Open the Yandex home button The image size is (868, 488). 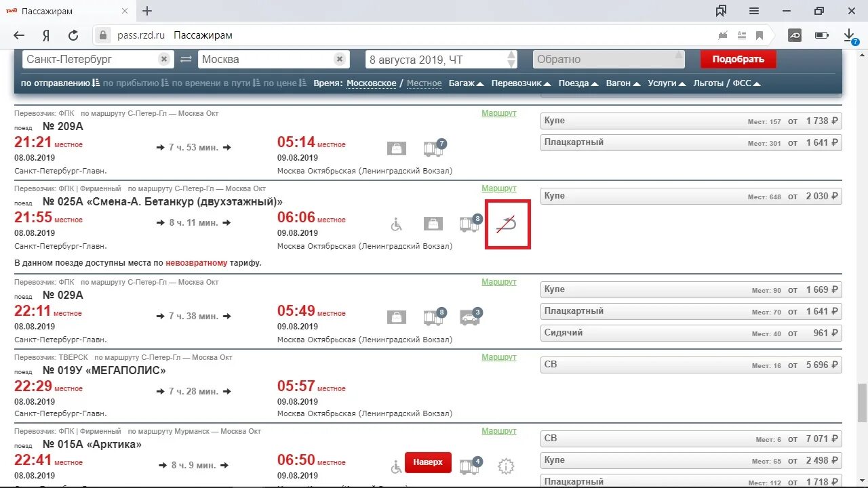[46, 35]
